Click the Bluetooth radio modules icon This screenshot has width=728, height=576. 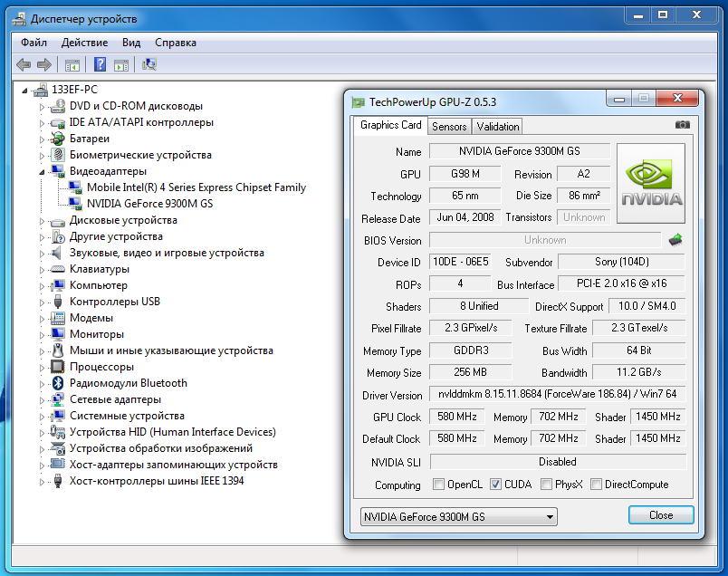58,383
